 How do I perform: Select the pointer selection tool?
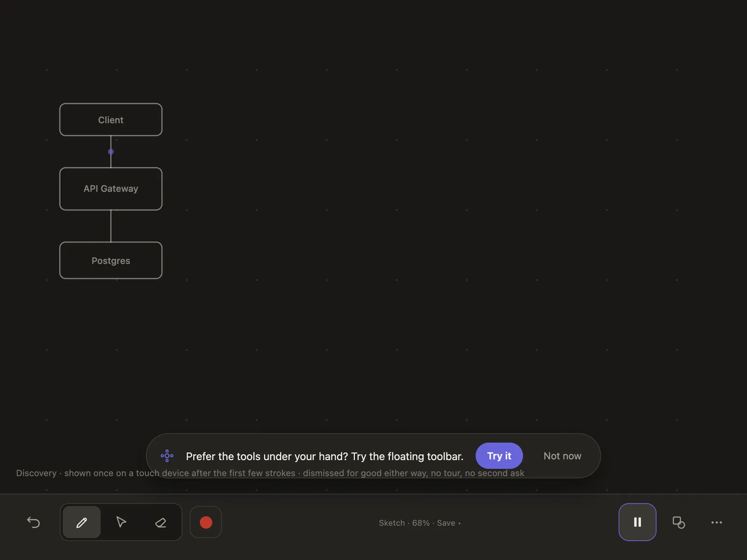(121, 522)
